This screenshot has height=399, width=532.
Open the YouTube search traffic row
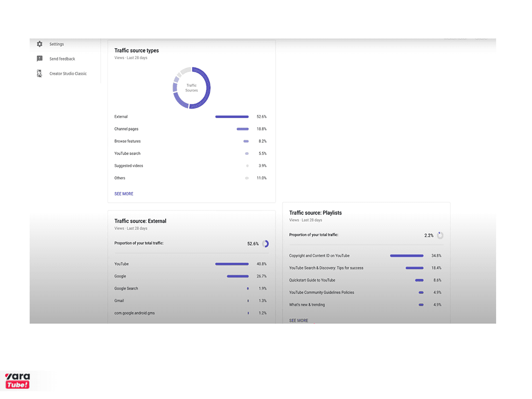coord(191,153)
